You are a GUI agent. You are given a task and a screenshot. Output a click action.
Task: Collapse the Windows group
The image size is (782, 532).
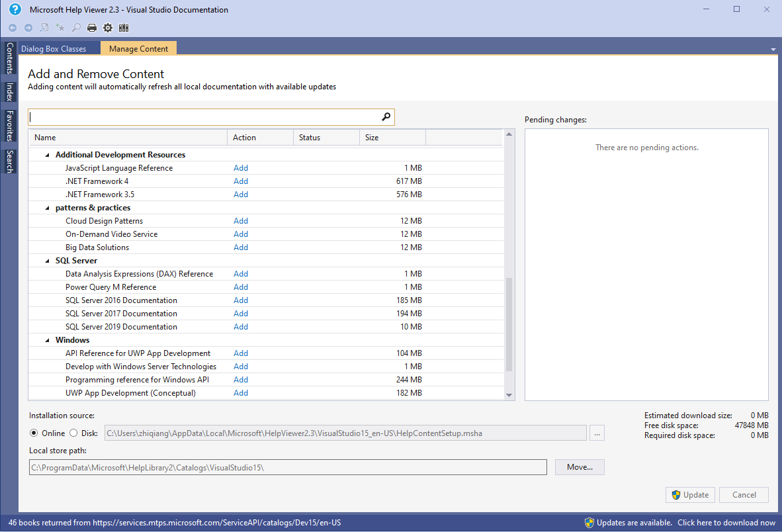point(48,340)
